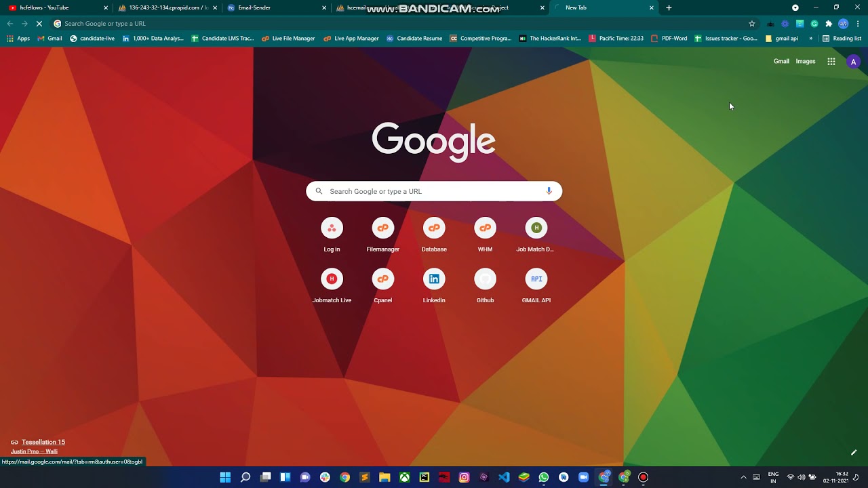868x488 pixels.
Task: Open the Live File Manager bookmark
Action: [x=288, y=39]
